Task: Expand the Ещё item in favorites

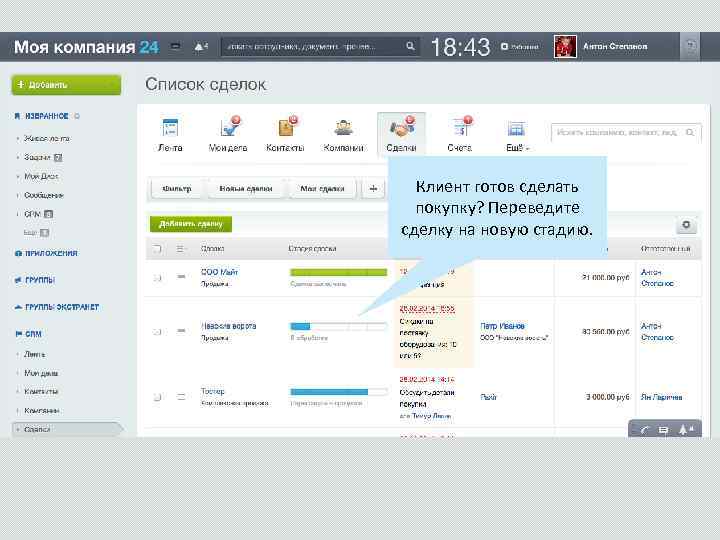Action: [36, 233]
